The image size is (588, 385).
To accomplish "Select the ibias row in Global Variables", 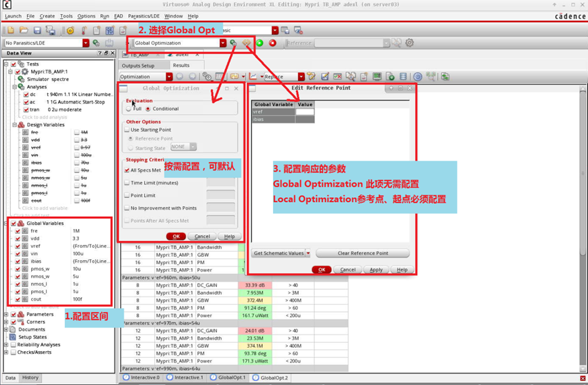I will [60, 261].
